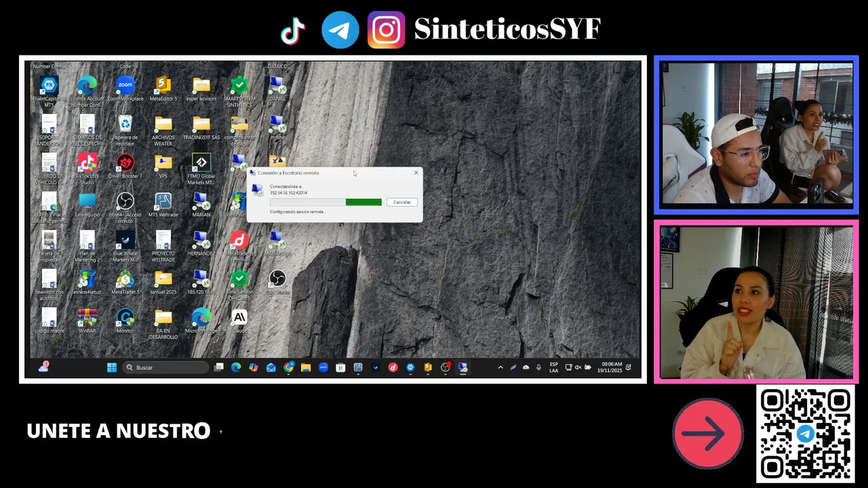Open Outlook from the taskbar
Image resolution: width=868 pixels, height=488 pixels.
point(271,367)
